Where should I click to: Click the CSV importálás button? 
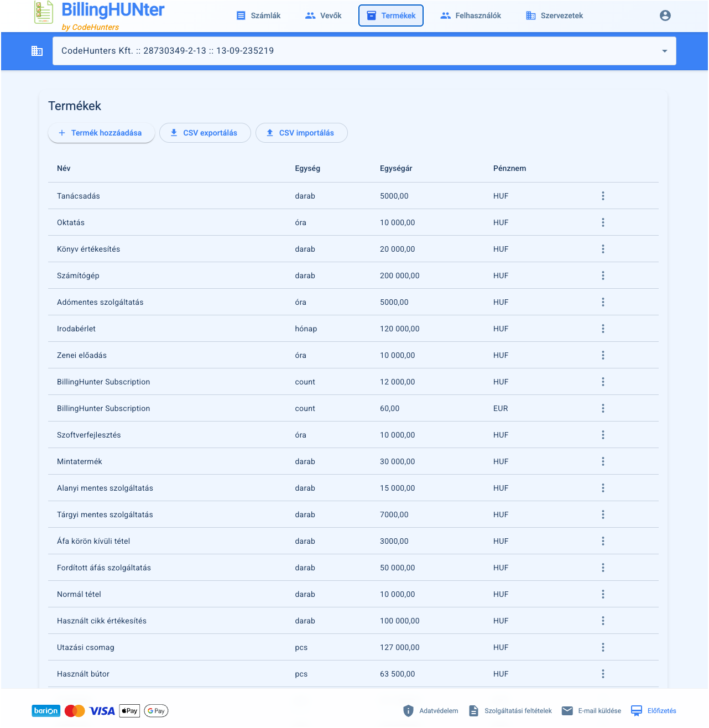coord(301,133)
